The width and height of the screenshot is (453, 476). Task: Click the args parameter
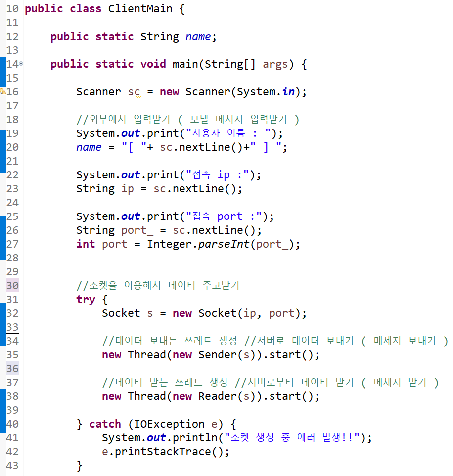point(275,64)
